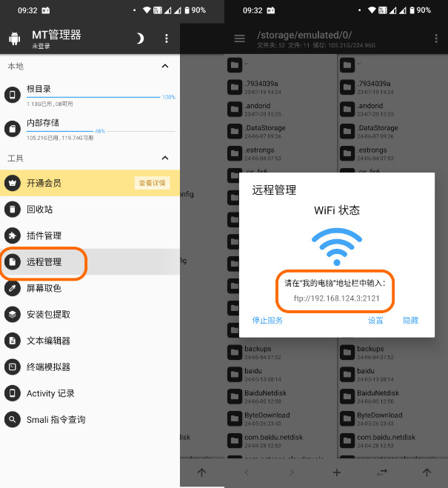Open the 回收站 recycle bin

[x=90, y=209]
